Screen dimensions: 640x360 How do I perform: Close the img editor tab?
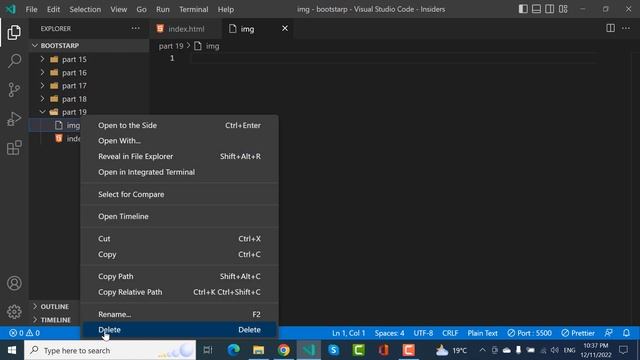click(285, 28)
